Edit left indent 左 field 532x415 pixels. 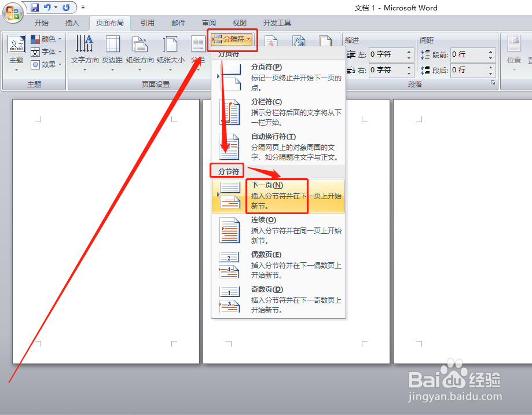[x=387, y=54]
